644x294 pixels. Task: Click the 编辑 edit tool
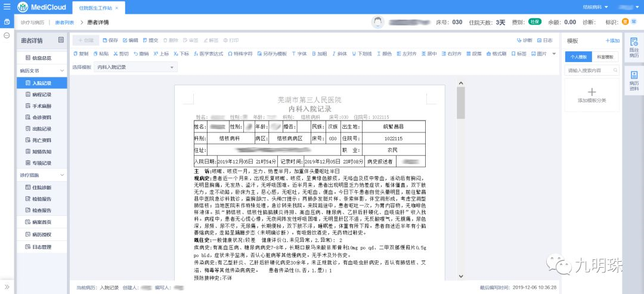[x=131, y=40]
